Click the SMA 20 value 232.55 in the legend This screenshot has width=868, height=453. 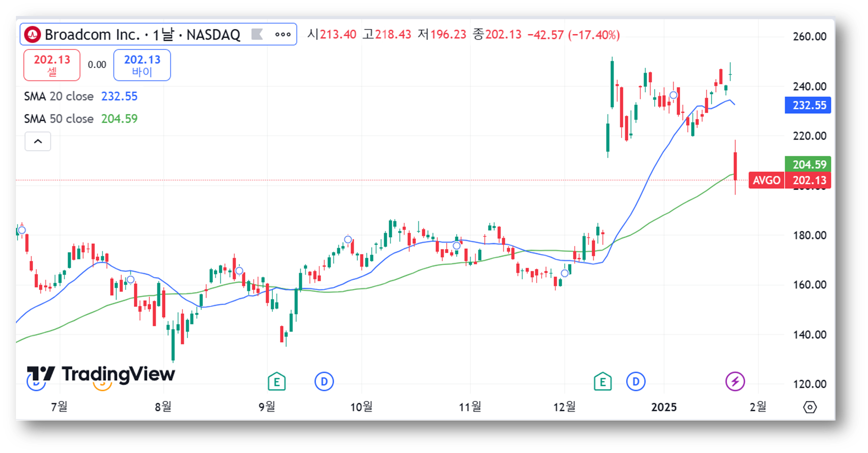coord(119,96)
